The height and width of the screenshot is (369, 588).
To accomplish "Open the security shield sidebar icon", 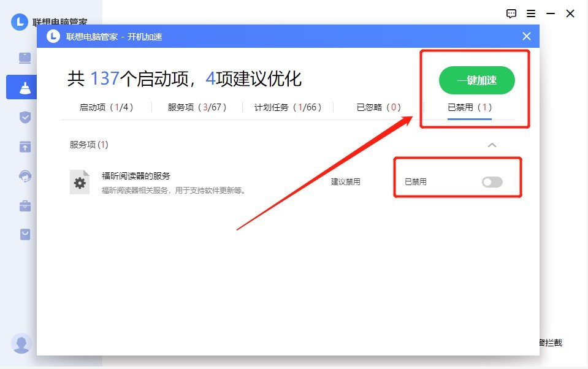I will click(25, 117).
